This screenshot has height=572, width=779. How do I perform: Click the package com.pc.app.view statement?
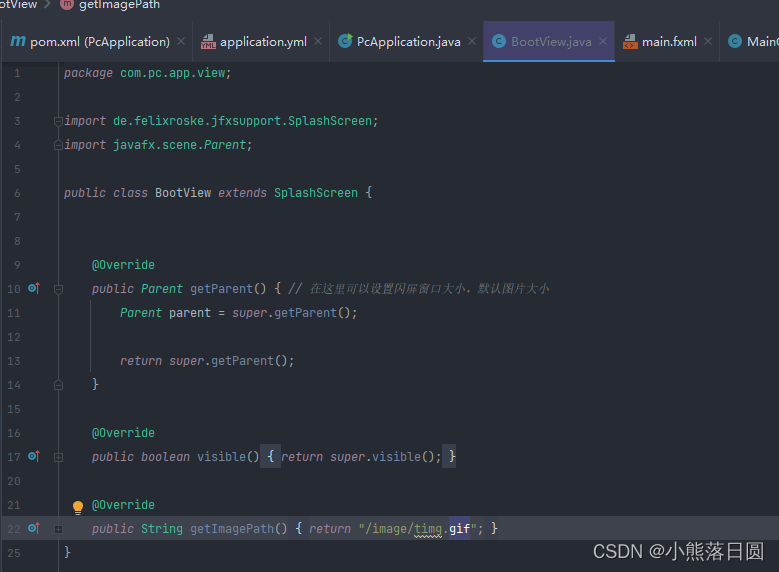coord(148,73)
